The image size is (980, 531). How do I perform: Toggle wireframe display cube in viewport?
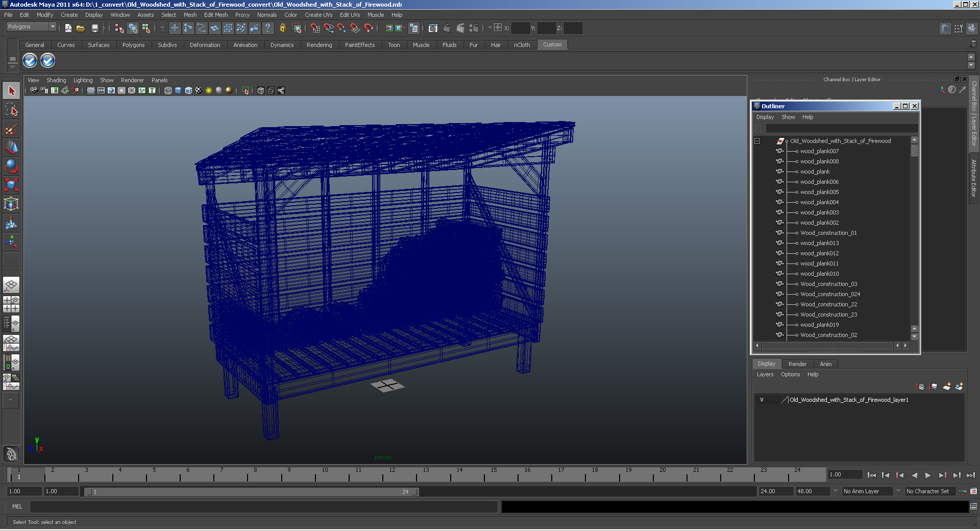[168, 90]
